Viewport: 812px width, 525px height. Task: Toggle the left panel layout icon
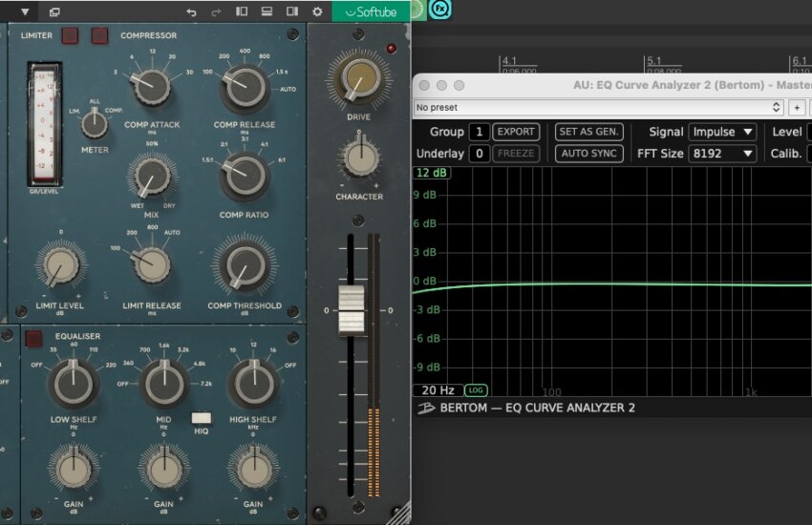click(x=242, y=12)
